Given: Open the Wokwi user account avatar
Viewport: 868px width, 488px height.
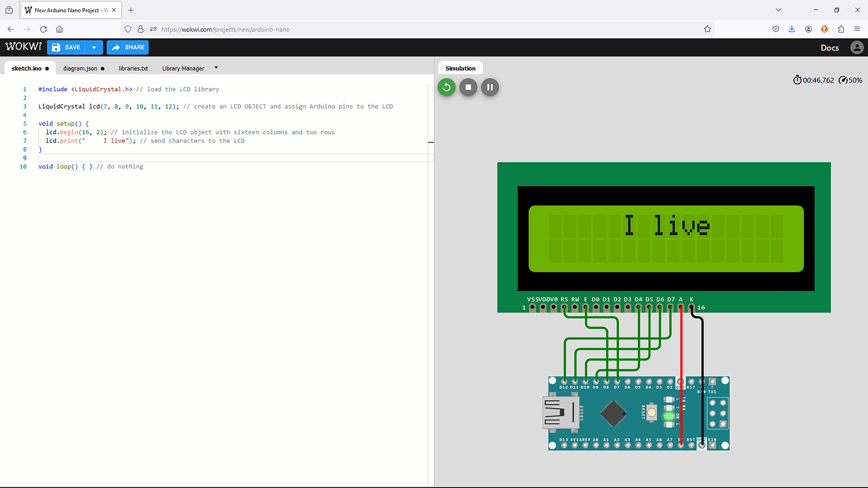Looking at the screenshot, I should point(857,47).
